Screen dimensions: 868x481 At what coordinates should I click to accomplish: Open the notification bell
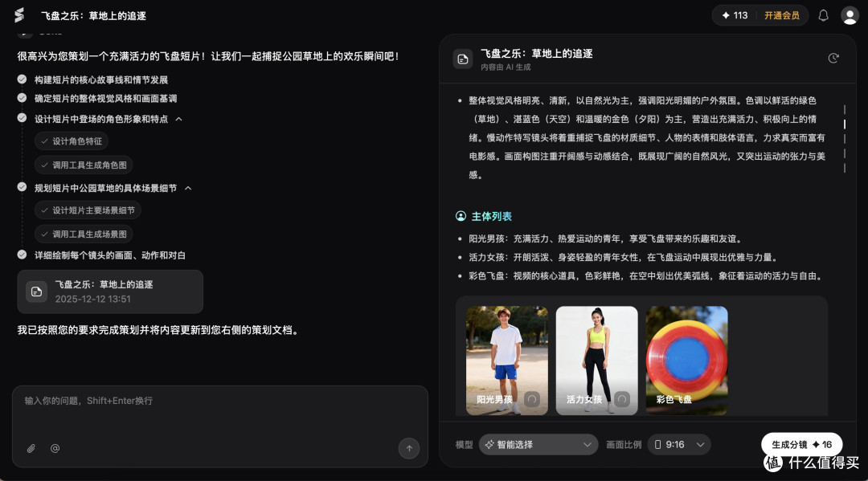[823, 15]
